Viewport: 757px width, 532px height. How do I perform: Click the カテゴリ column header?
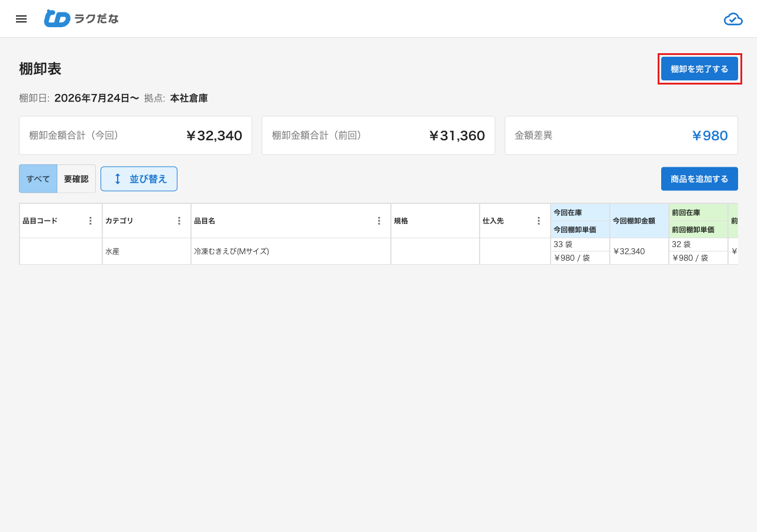[x=147, y=220]
